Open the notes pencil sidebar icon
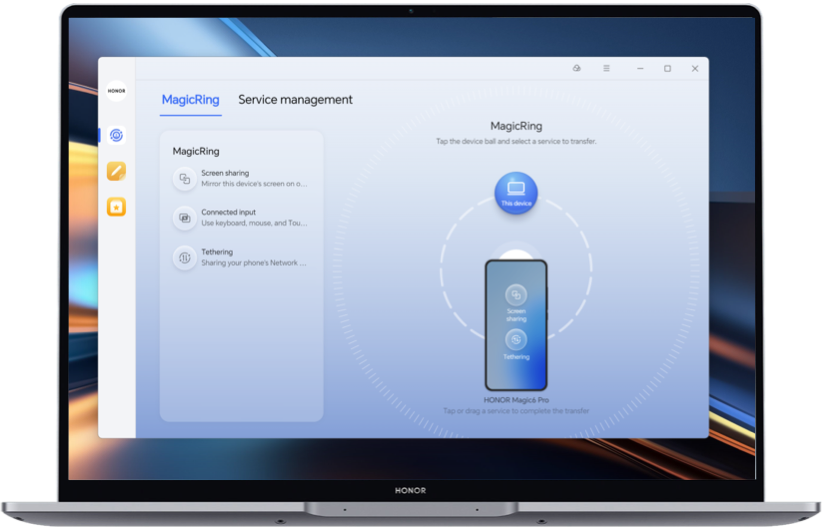 (x=117, y=171)
